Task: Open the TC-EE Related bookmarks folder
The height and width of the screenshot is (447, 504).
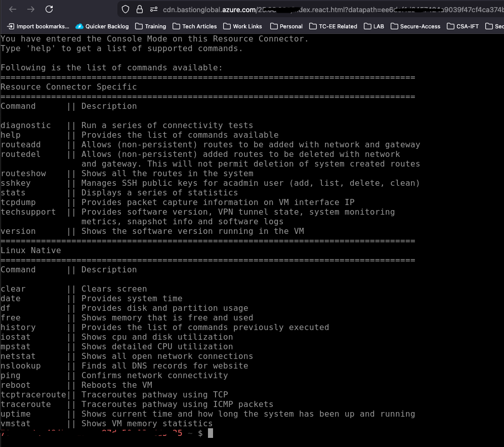Action: click(x=332, y=26)
